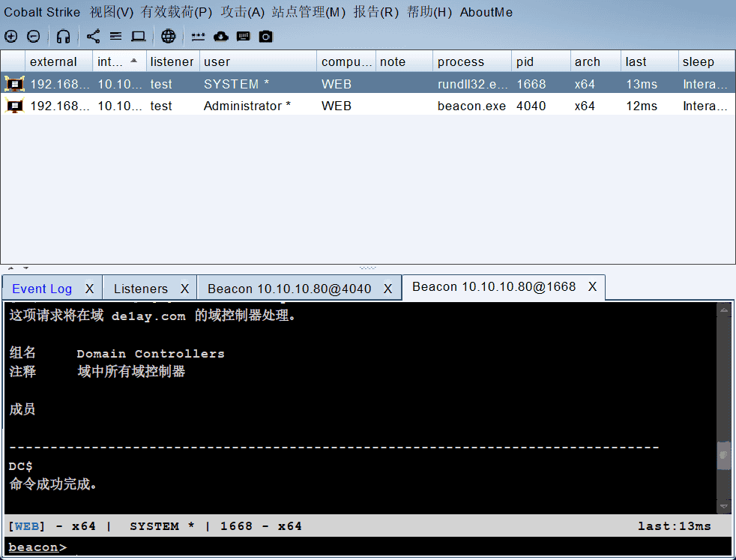The width and height of the screenshot is (736, 560).
Task: Open the downloads cloud icon
Action: pos(220,36)
